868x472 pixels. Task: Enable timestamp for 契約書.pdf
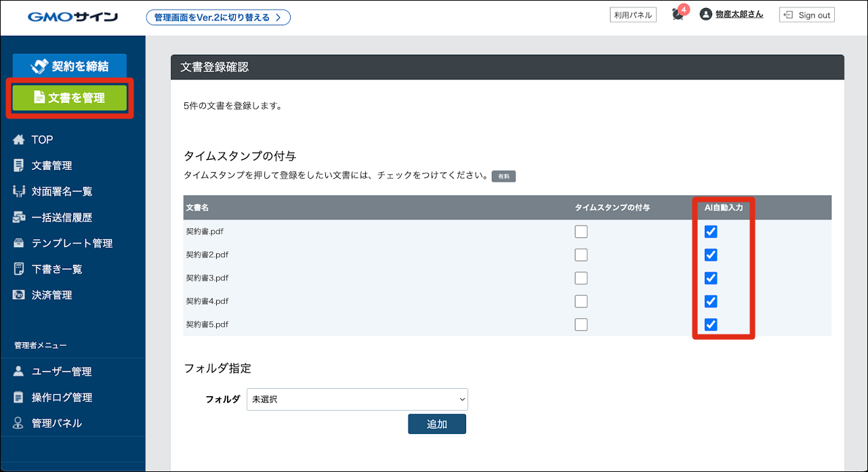(x=581, y=232)
